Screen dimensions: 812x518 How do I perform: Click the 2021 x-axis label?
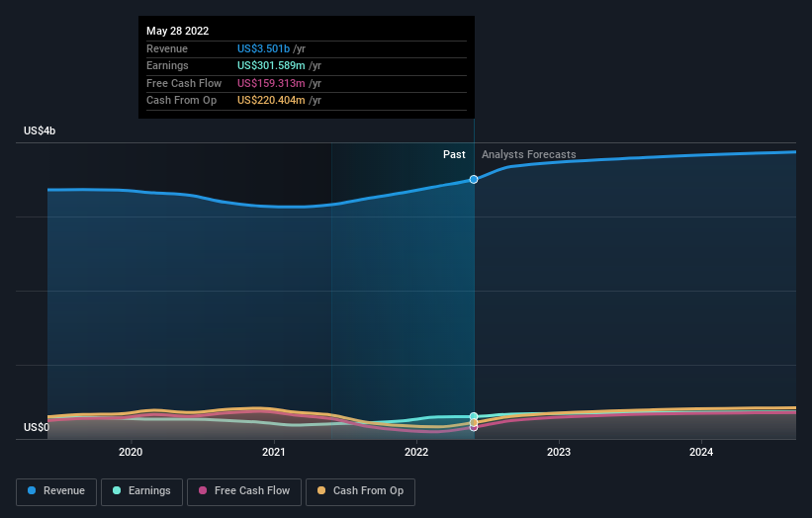click(273, 453)
